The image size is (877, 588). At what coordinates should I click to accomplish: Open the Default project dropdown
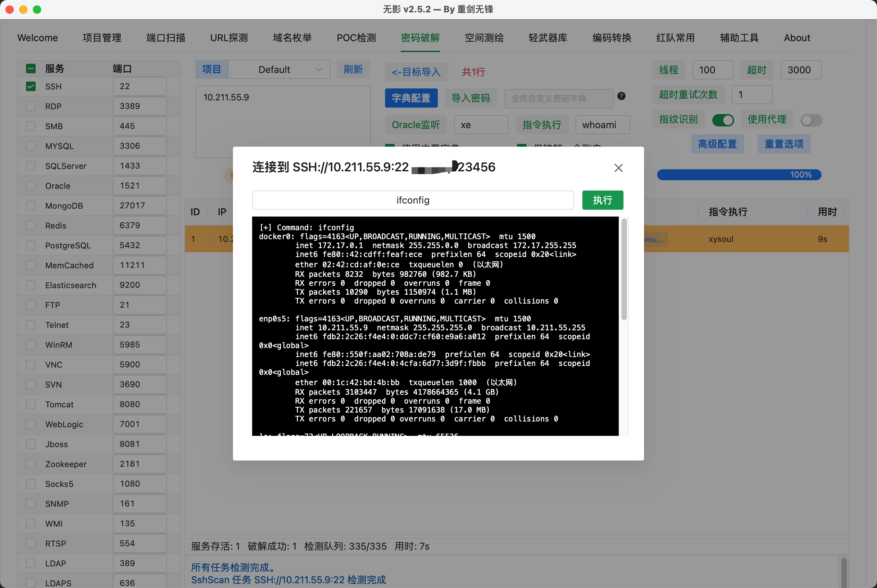(x=279, y=70)
